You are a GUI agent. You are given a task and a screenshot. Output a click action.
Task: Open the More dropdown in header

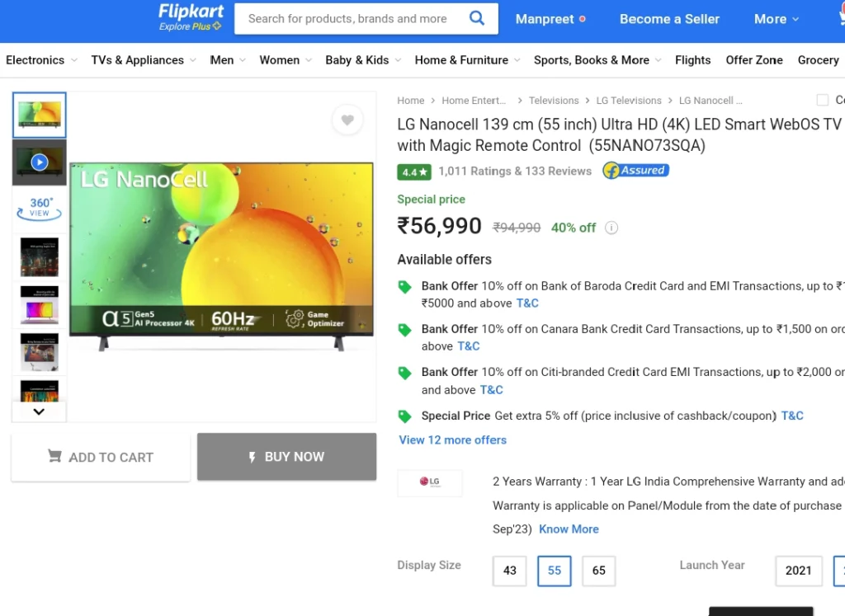coord(776,19)
